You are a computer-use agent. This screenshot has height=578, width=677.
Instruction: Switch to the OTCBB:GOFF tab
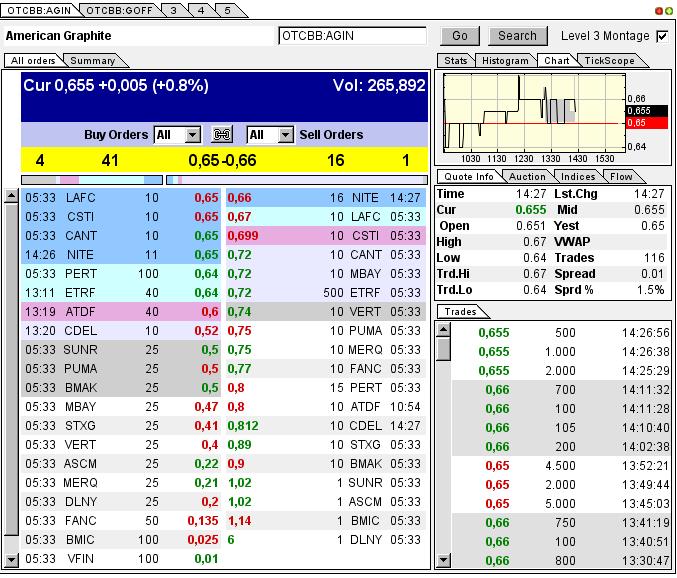(x=117, y=10)
